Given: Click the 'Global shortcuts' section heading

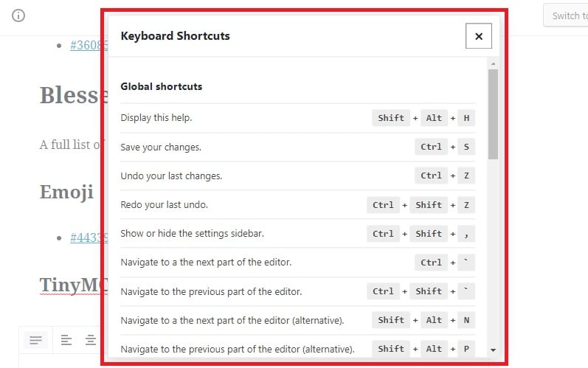Looking at the screenshot, I should click(162, 86).
